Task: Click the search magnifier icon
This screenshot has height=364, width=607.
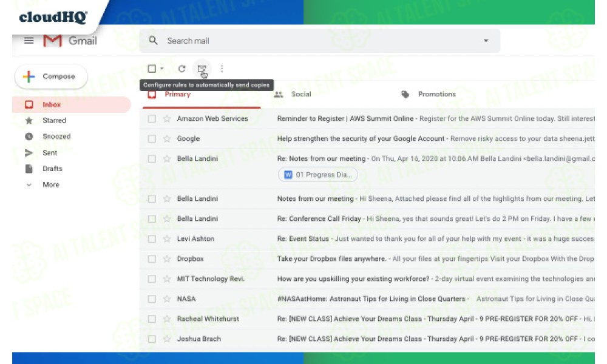Action: (154, 41)
